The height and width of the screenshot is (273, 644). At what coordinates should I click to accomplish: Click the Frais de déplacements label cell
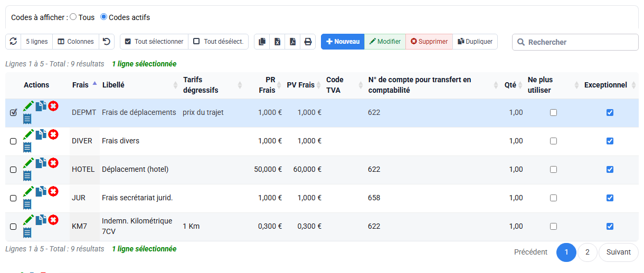point(139,112)
